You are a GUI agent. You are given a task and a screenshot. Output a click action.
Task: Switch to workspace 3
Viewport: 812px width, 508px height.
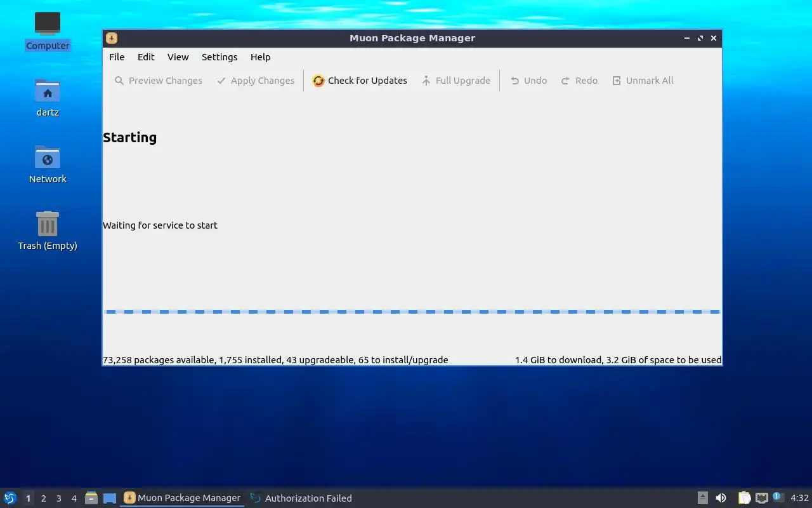click(x=58, y=498)
